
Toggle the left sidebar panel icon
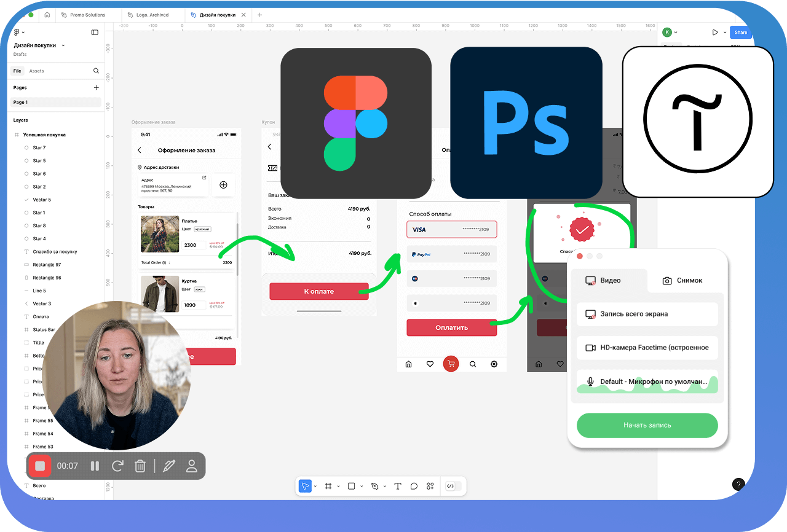point(95,32)
